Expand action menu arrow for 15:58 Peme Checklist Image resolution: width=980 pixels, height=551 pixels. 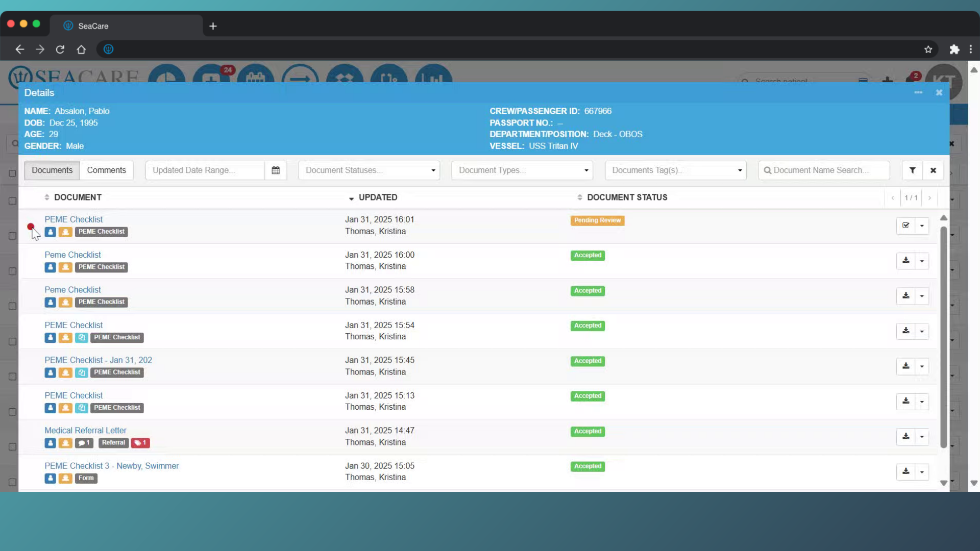(x=922, y=296)
